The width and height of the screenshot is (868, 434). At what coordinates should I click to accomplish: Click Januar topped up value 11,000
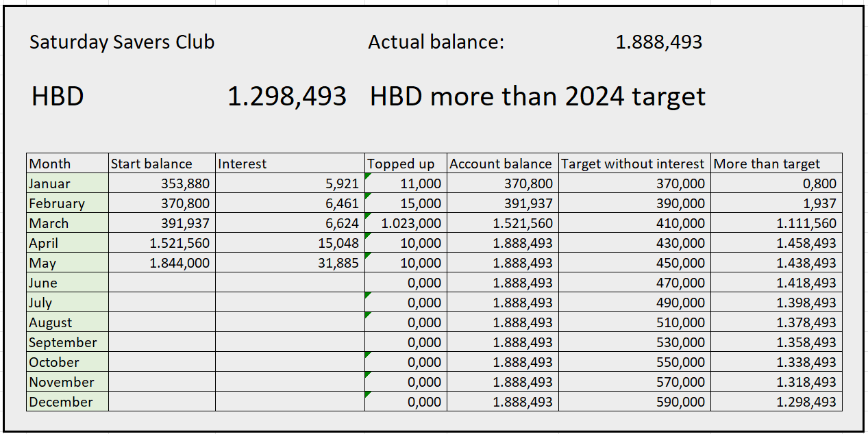click(406, 183)
